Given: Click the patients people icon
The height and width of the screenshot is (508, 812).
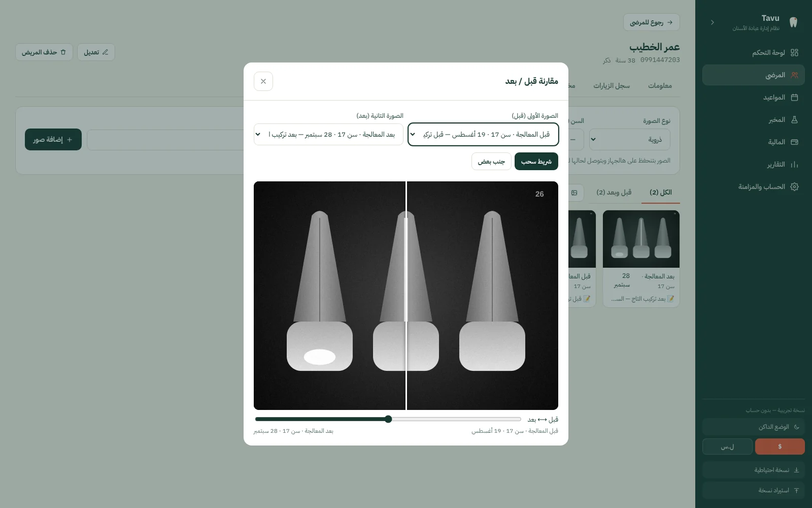Looking at the screenshot, I should coord(795,75).
